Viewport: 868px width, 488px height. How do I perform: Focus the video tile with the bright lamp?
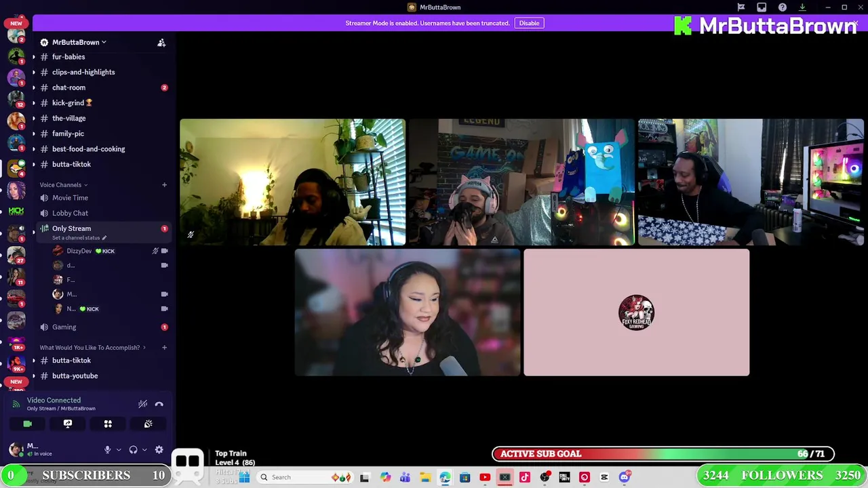click(x=292, y=182)
